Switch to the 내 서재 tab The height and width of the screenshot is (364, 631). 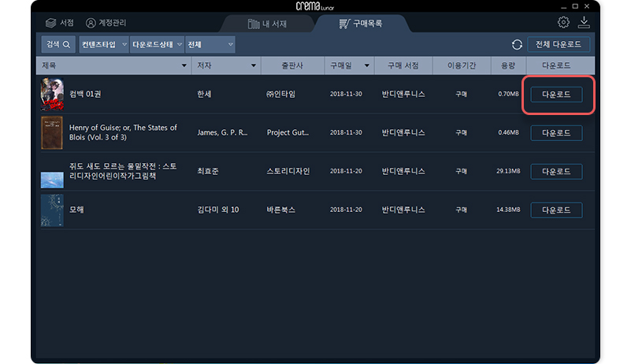coord(267,24)
